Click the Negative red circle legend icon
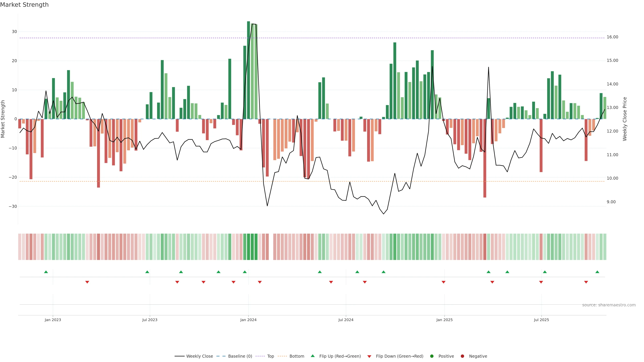The image size is (644, 362). point(462,356)
